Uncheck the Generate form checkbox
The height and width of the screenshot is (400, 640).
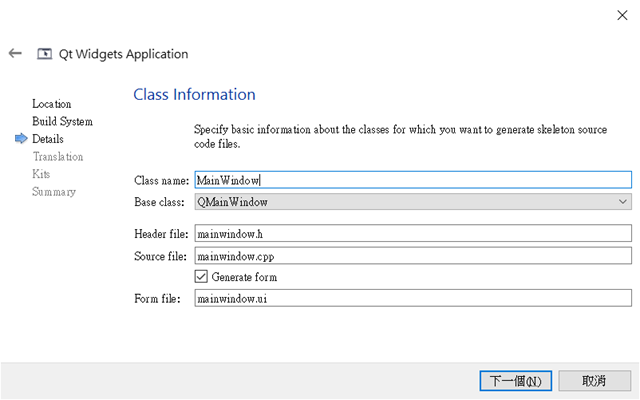click(x=201, y=277)
